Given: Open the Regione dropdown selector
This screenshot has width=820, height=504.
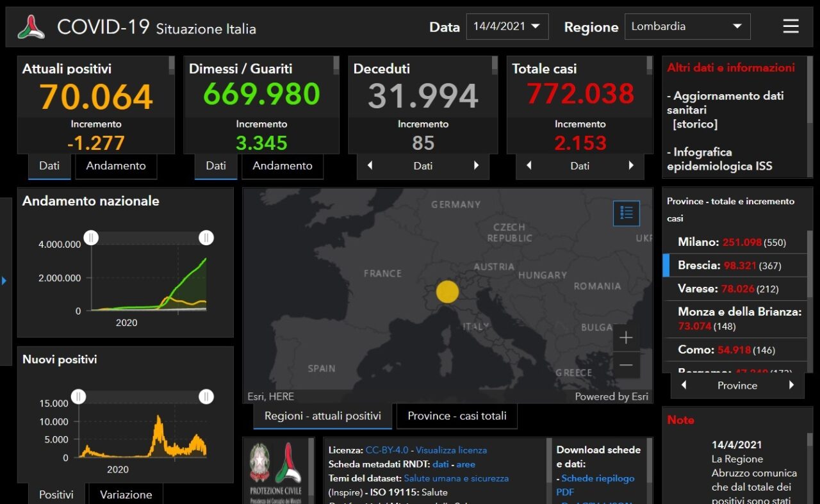Looking at the screenshot, I should (x=687, y=27).
